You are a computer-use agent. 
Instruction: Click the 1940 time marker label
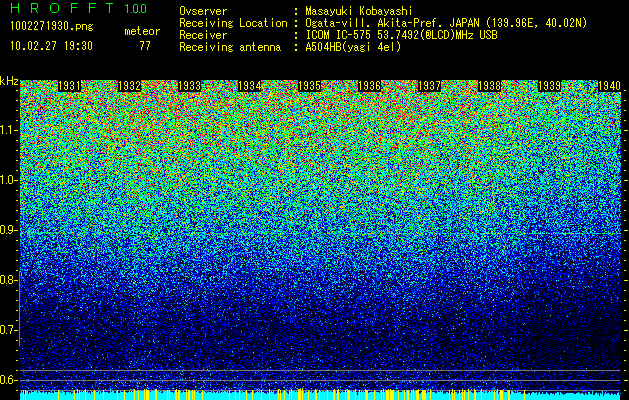(x=609, y=86)
